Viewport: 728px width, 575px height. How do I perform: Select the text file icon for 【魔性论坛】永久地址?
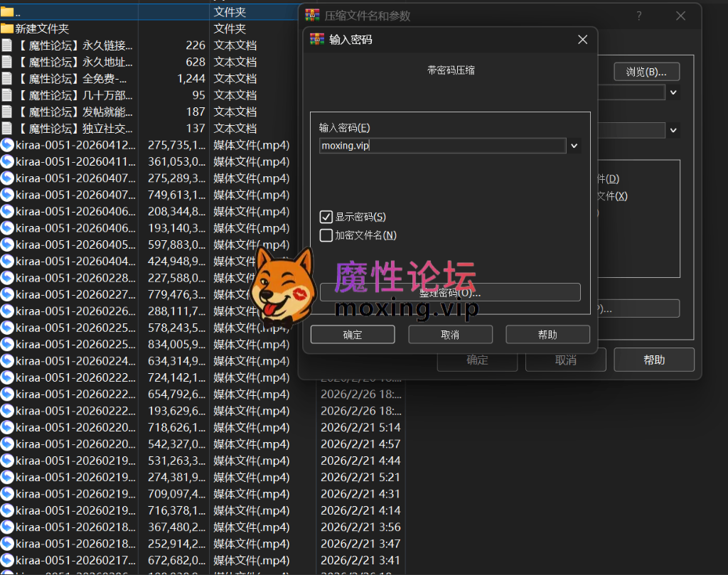(7, 62)
